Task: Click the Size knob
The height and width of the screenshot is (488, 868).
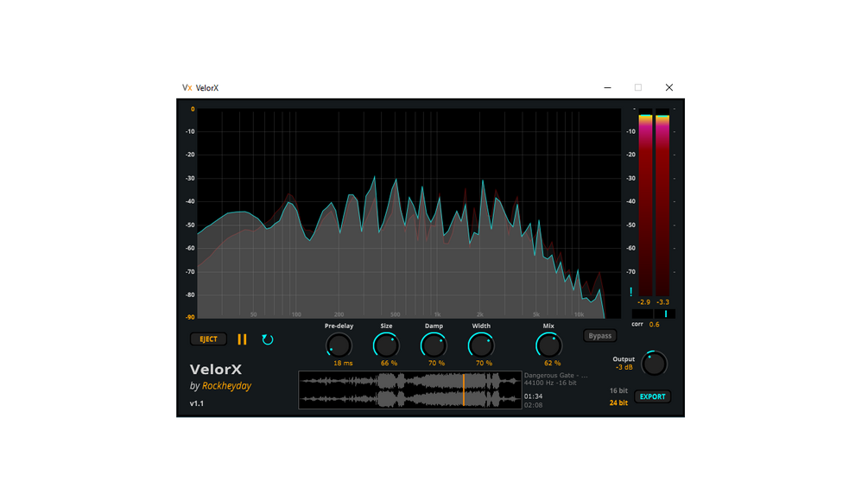Action: 386,345
